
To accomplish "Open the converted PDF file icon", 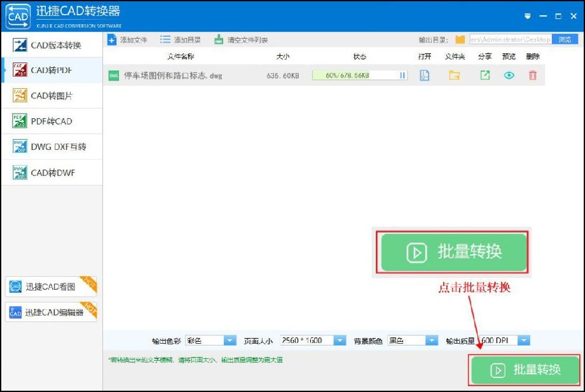I will [x=425, y=75].
